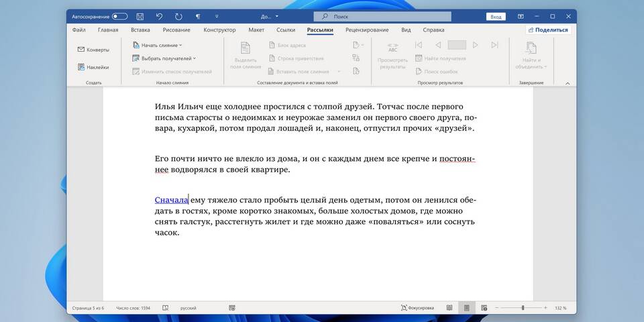Click the record number input box

pyautogui.click(x=457, y=45)
